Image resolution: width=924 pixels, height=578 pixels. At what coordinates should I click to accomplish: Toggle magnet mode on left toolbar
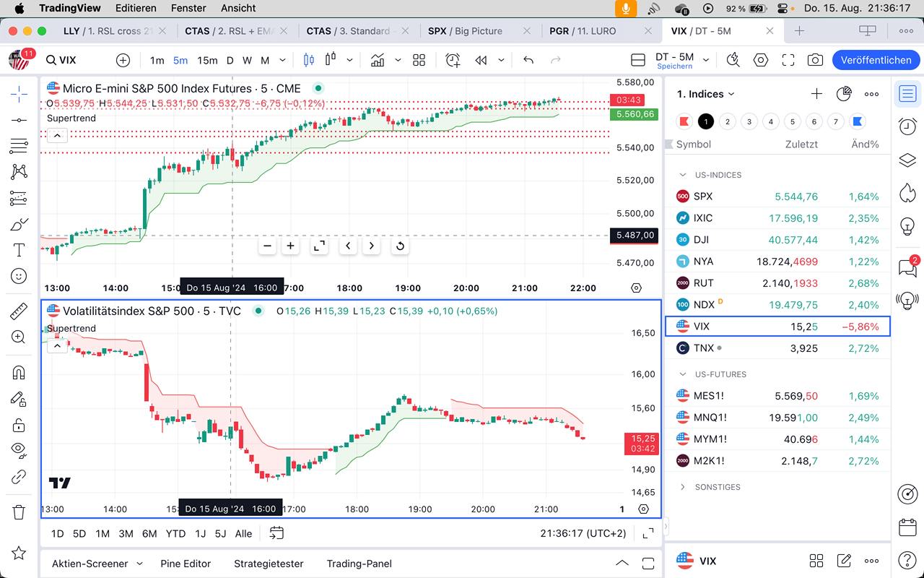(x=19, y=373)
